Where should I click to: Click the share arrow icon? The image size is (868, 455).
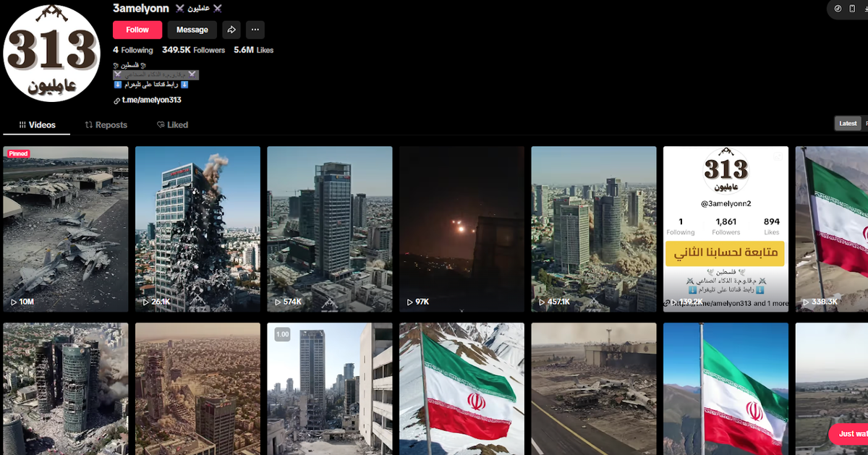[x=231, y=30]
